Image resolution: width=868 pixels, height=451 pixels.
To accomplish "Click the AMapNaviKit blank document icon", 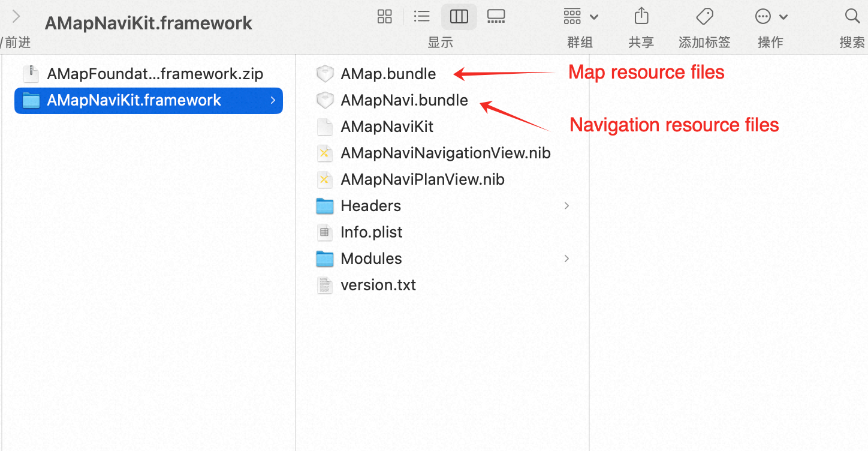I will coord(324,127).
